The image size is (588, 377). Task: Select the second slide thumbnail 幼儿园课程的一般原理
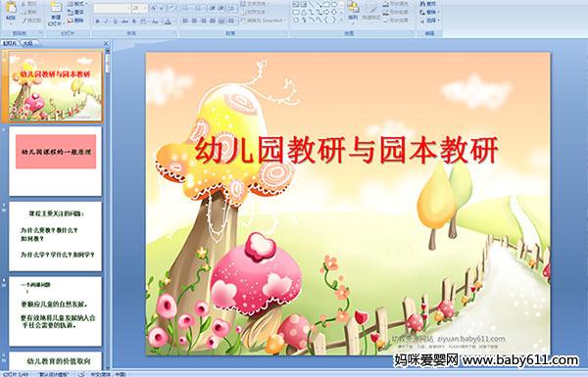pyautogui.click(x=55, y=162)
